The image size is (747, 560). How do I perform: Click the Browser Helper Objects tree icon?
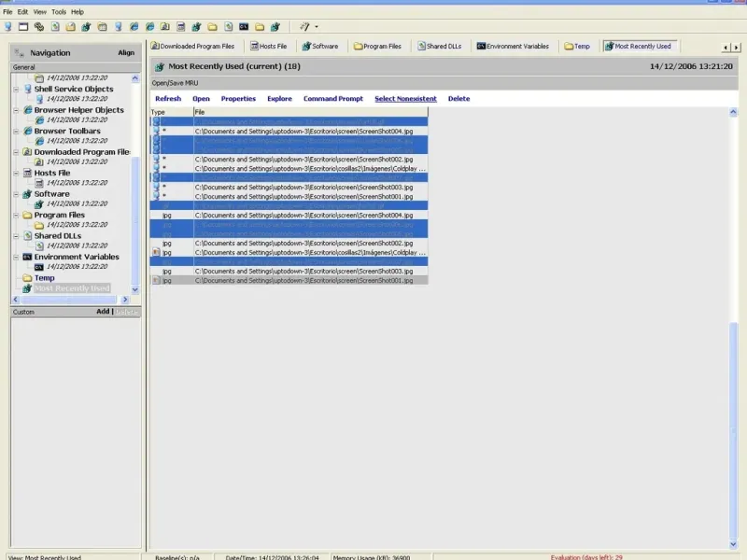click(x=27, y=110)
